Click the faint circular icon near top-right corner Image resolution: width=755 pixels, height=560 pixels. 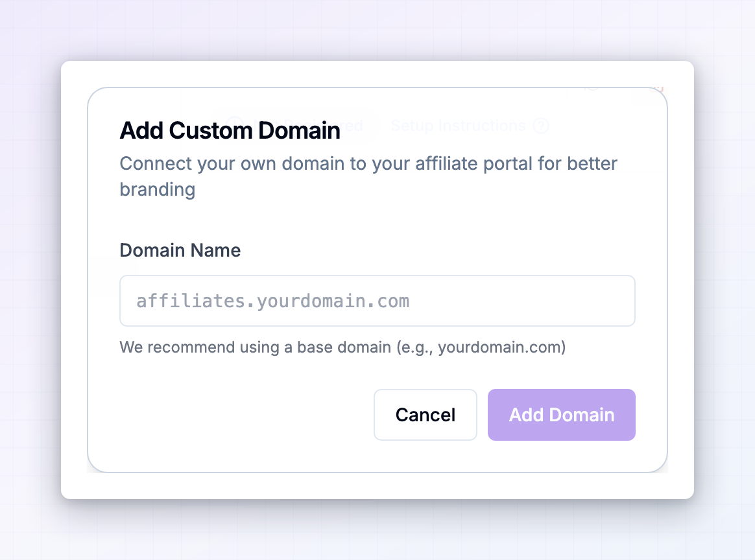pyautogui.click(x=592, y=87)
